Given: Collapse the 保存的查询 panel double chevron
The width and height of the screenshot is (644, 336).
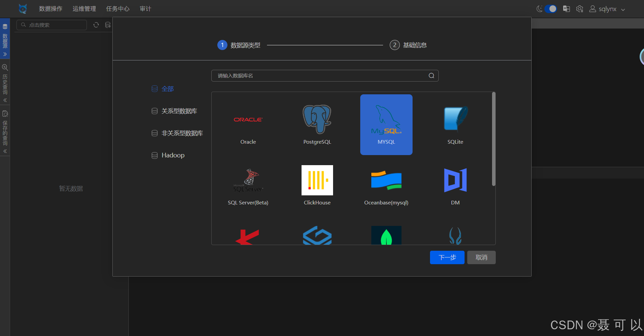Looking at the screenshot, I should tap(5, 151).
